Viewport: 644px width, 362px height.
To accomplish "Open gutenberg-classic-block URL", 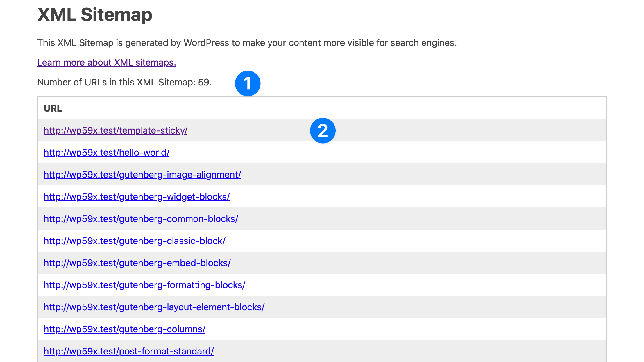I will click(134, 241).
